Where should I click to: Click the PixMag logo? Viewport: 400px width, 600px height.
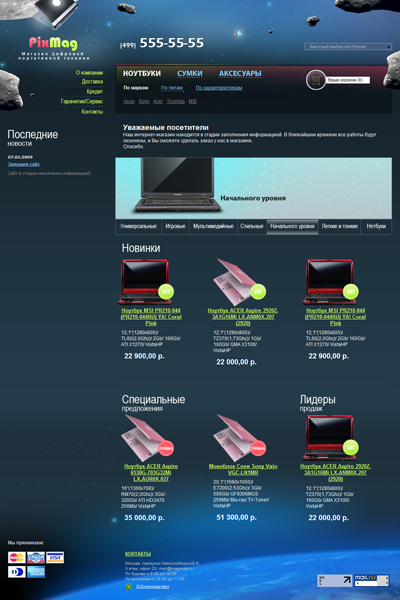(x=53, y=43)
